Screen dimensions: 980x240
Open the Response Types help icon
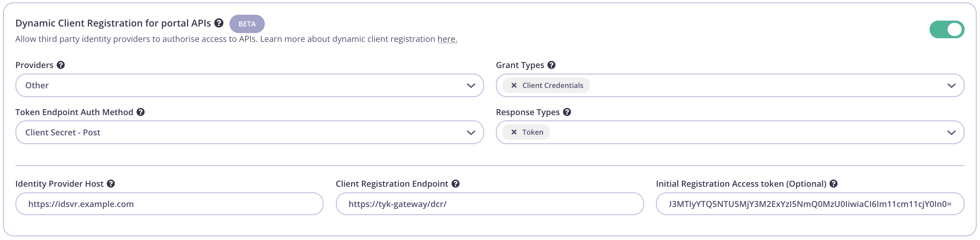567,111
